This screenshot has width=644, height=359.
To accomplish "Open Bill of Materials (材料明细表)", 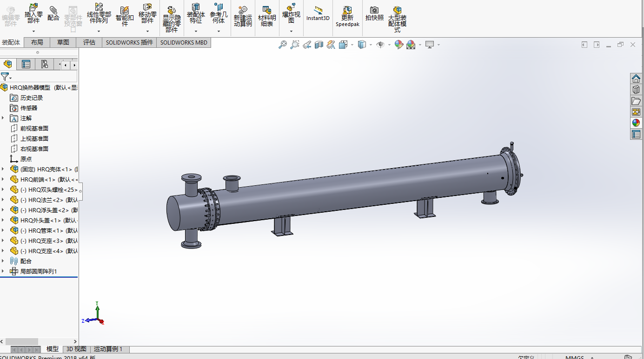I will coord(267,16).
